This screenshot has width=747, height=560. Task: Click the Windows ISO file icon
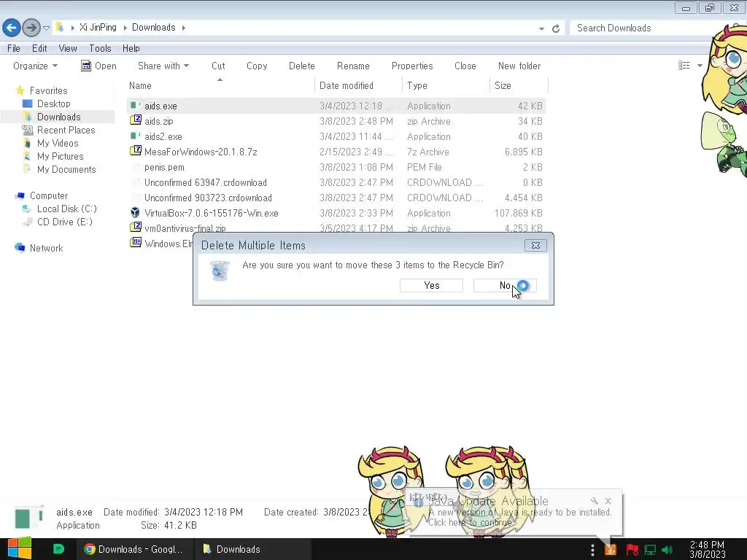coord(136,243)
